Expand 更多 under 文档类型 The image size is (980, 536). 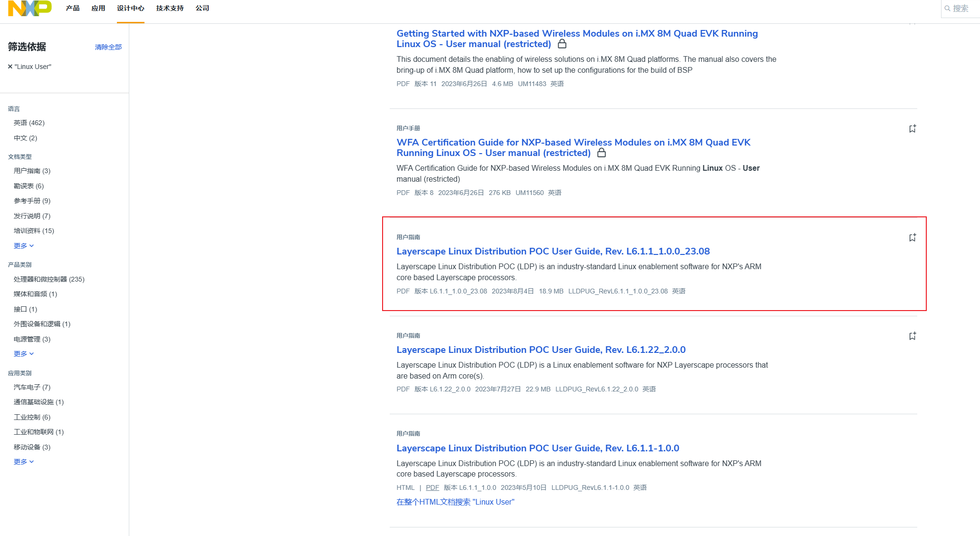point(24,246)
